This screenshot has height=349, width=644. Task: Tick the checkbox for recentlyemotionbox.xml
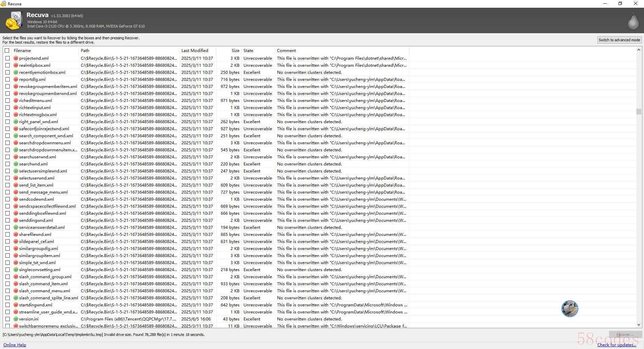click(x=7, y=72)
